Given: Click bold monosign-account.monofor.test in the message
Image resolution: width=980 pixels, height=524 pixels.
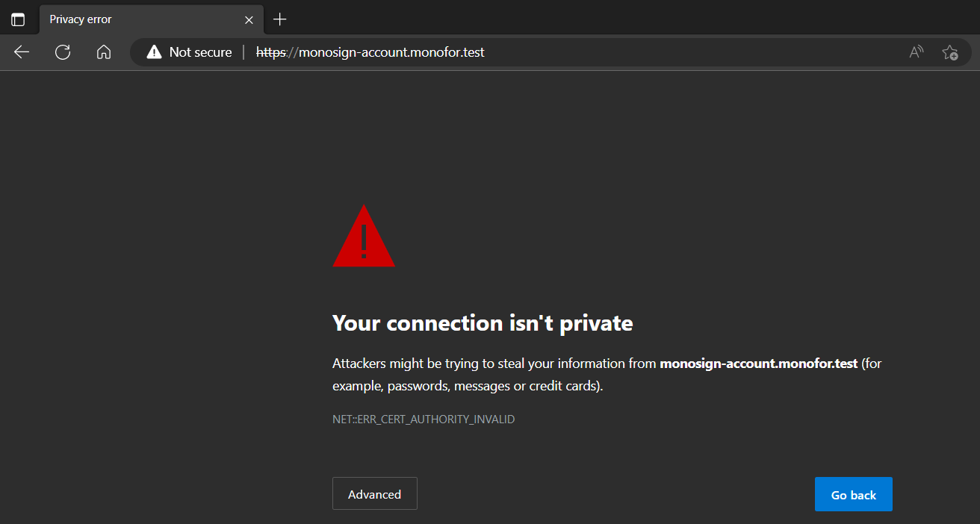Looking at the screenshot, I should [x=758, y=364].
